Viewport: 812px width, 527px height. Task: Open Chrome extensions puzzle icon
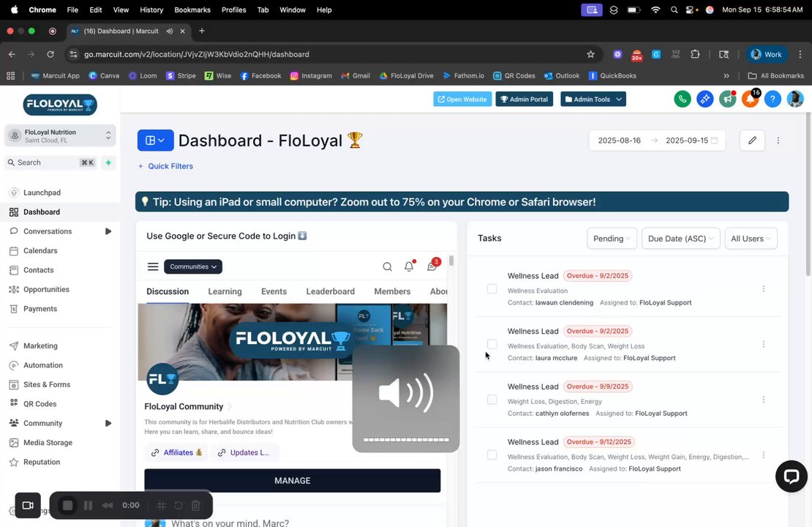pyautogui.click(x=695, y=54)
